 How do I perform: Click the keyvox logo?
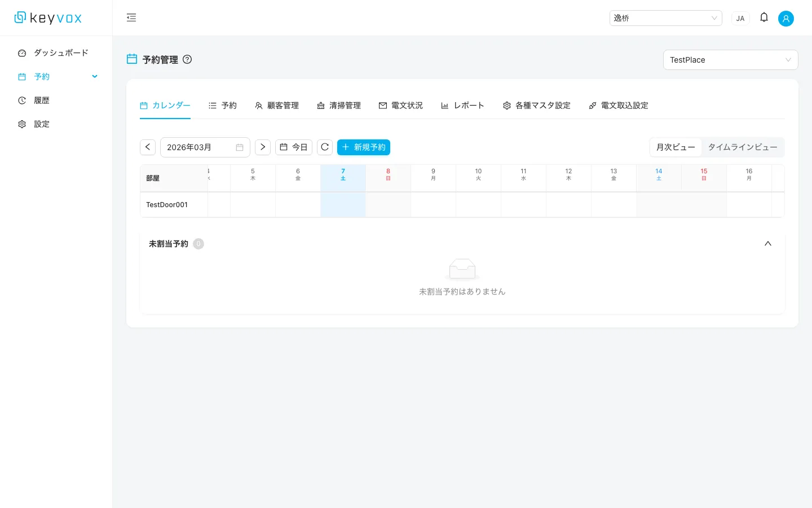click(x=48, y=18)
